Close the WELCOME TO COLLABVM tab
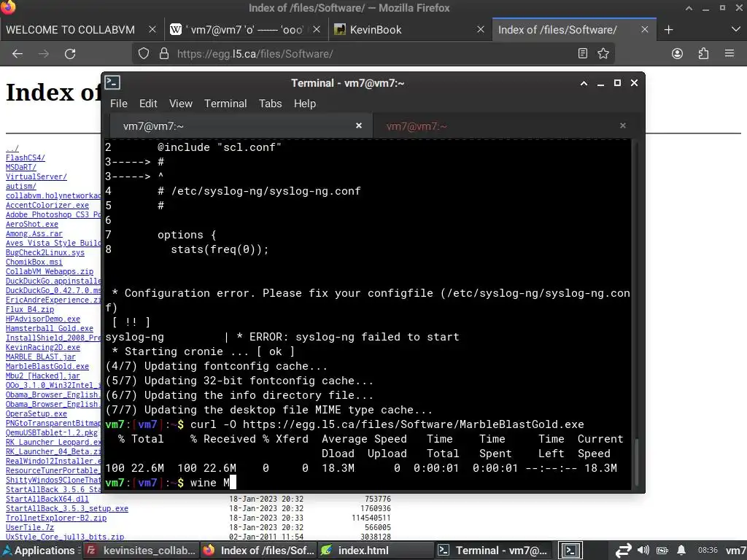Viewport: 747px width, 560px height. 152,29
